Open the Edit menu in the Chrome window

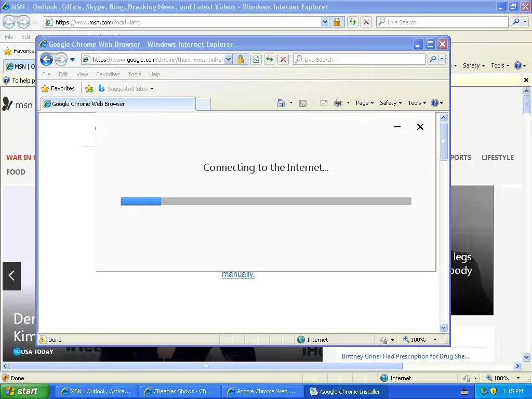point(63,74)
